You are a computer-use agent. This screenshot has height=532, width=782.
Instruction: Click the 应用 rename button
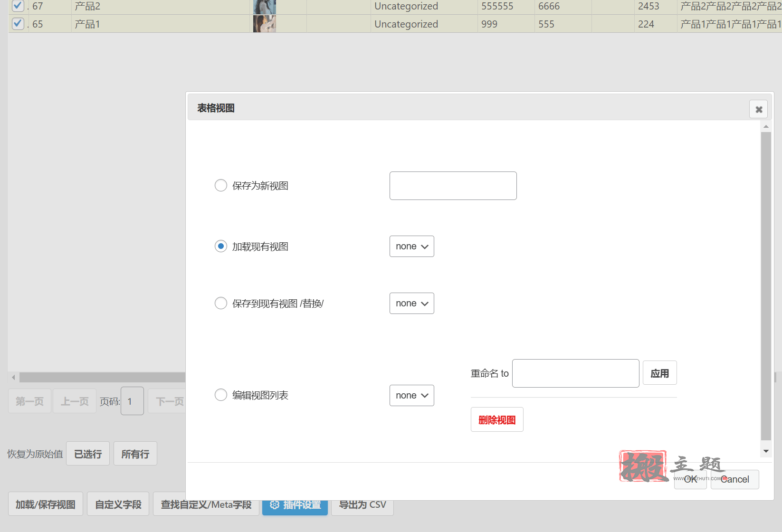click(660, 373)
